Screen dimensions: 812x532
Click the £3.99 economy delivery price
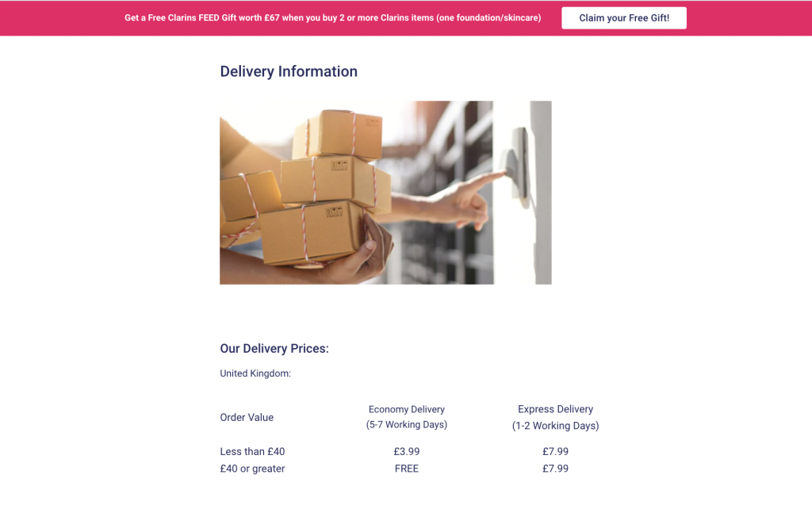407,452
